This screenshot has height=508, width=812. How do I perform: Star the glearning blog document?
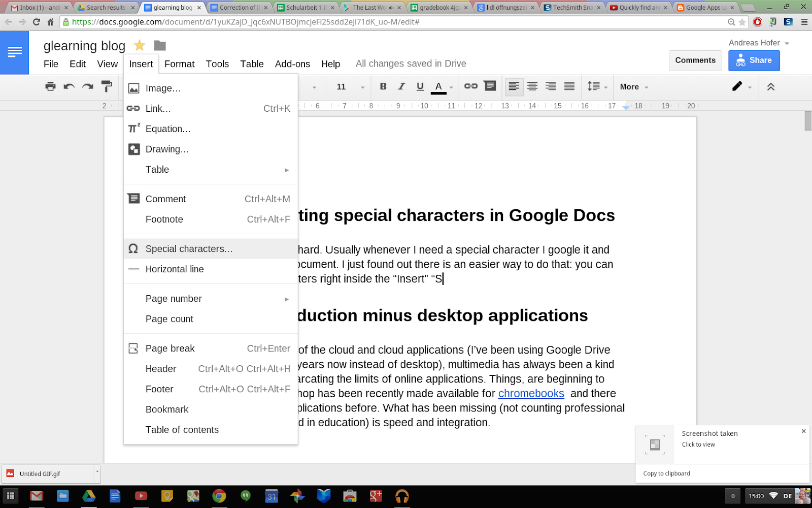click(x=140, y=46)
